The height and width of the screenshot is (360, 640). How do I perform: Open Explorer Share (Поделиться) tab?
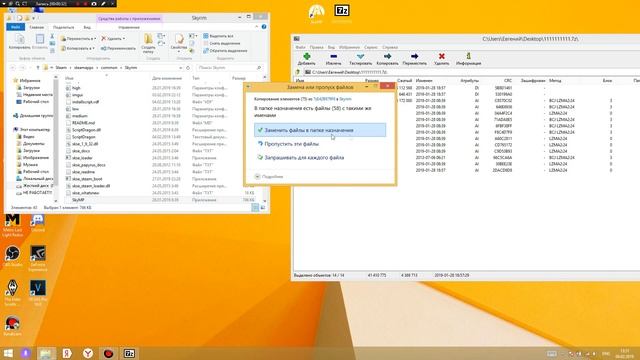point(64,27)
